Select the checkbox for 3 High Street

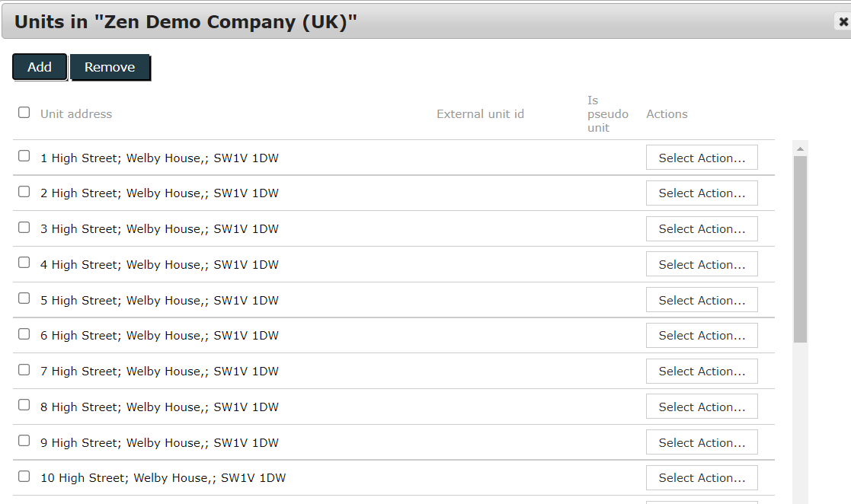24,228
